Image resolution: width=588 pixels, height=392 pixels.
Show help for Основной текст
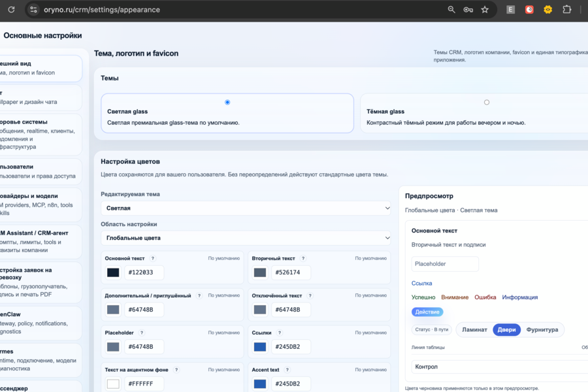[x=153, y=259]
